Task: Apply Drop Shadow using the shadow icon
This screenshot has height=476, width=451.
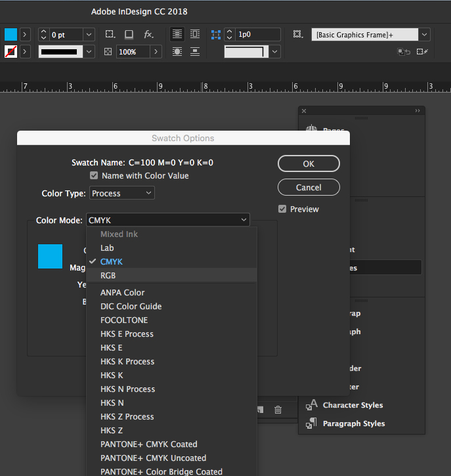Action: [129, 34]
